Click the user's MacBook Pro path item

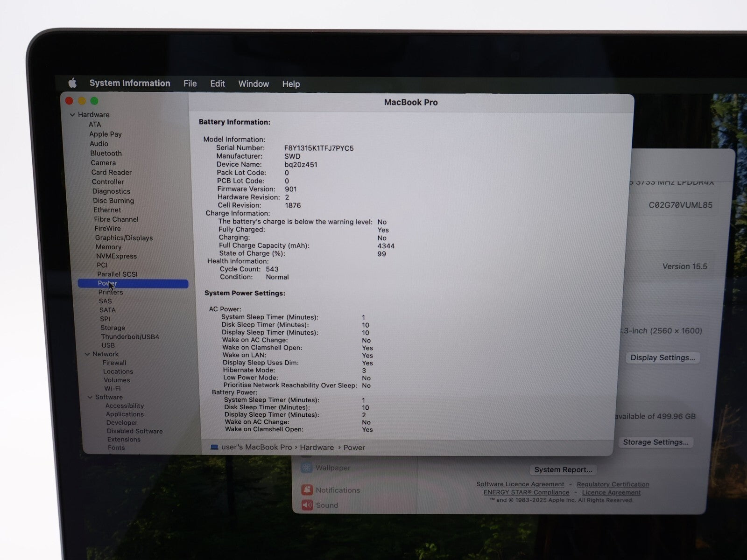pyautogui.click(x=256, y=447)
